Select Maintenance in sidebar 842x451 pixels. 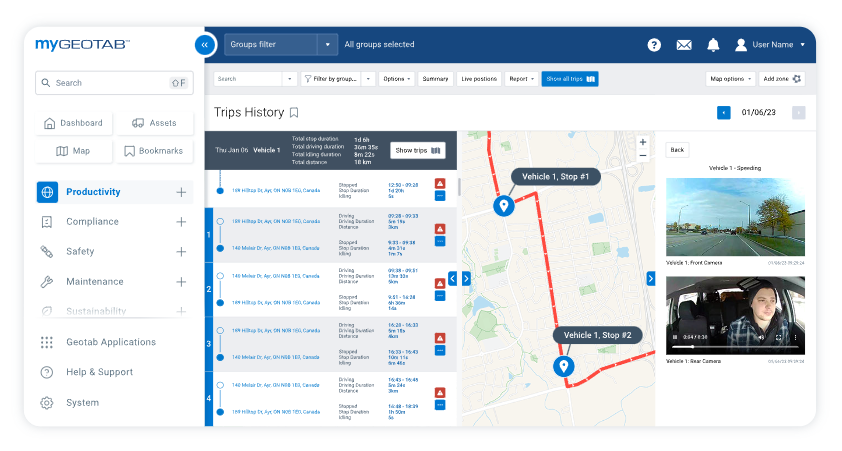point(95,282)
